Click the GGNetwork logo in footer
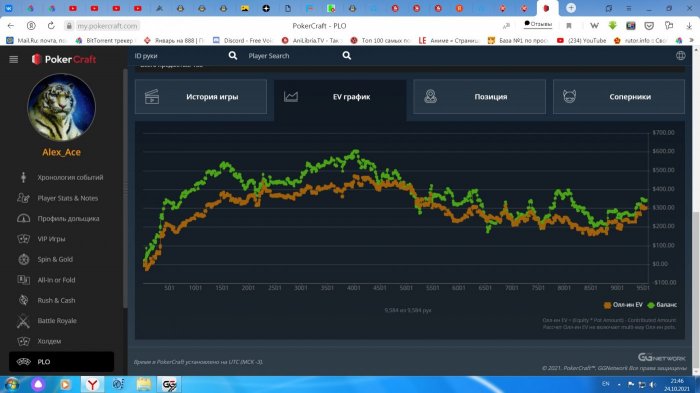 [x=662, y=357]
